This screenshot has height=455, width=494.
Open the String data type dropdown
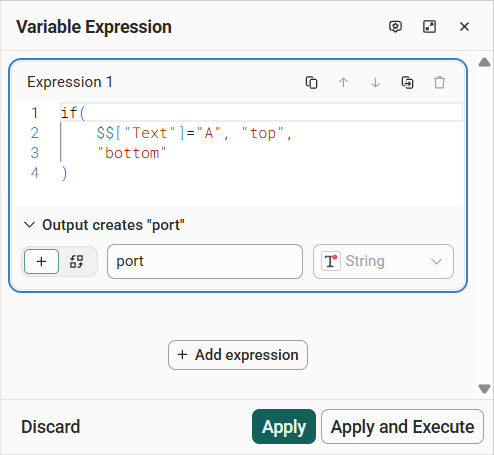point(383,261)
